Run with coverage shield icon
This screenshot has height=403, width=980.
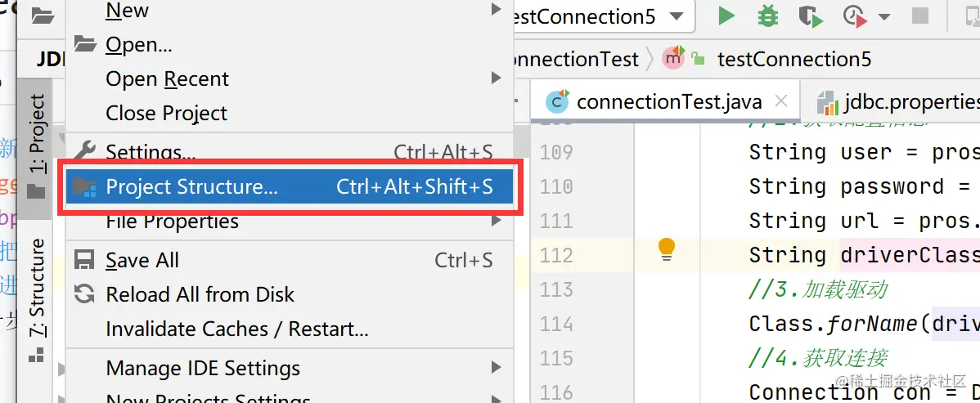click(x=811, y=16)
